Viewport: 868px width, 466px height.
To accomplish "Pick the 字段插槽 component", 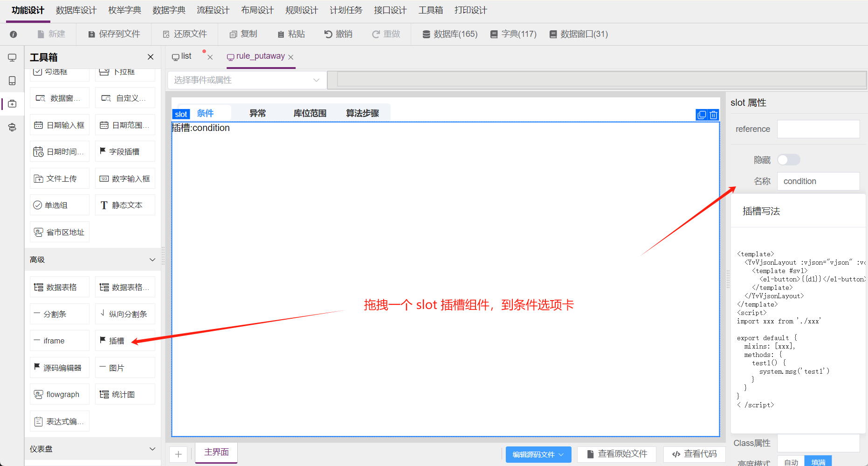I will coord(125,152).
